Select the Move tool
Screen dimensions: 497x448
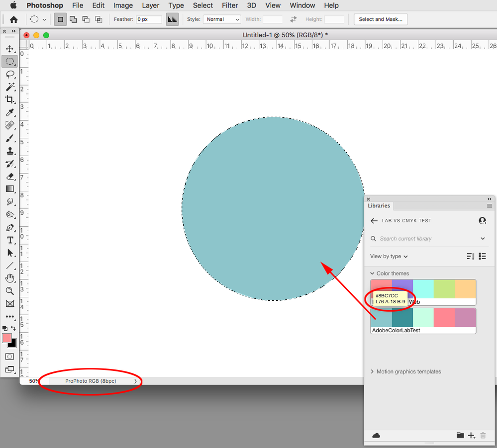click(10, 48)
